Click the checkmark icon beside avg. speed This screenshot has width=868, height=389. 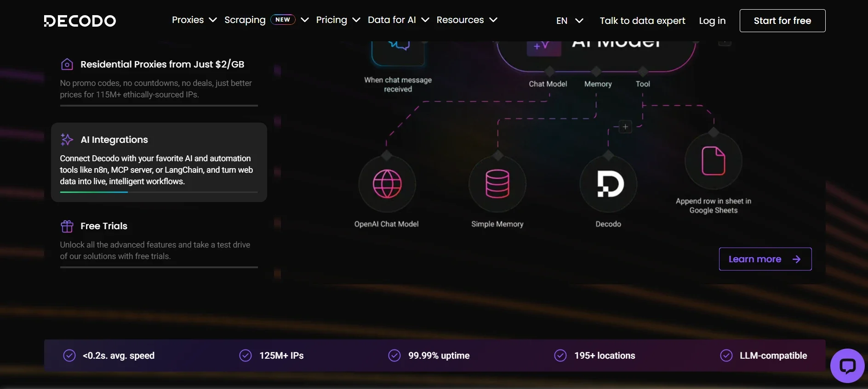tap(69, 355)
